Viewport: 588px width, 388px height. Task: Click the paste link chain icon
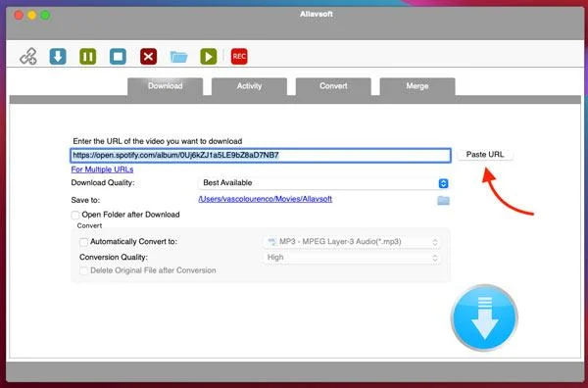pyautogui.click(x=28, y=56)
